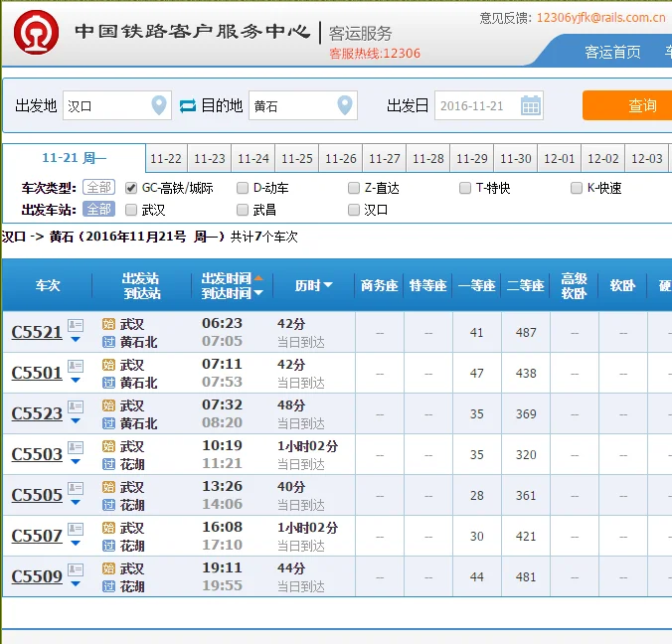The image size is (672, 644).
Task: Expand stop details arrow for C5501
Action: tap(76, 381)
